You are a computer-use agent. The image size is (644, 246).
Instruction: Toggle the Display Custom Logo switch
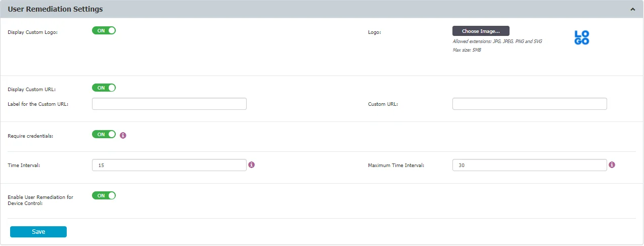tap(104, 30)
